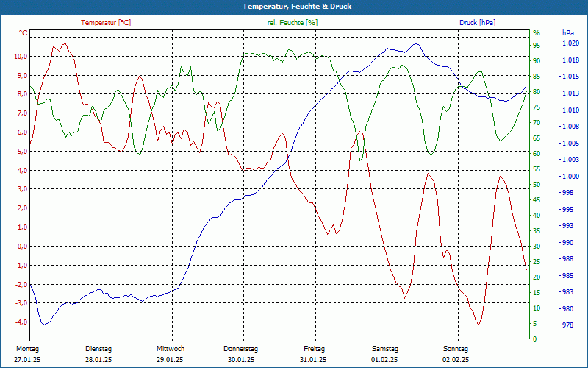Click the 'Montag' day label

28,349
